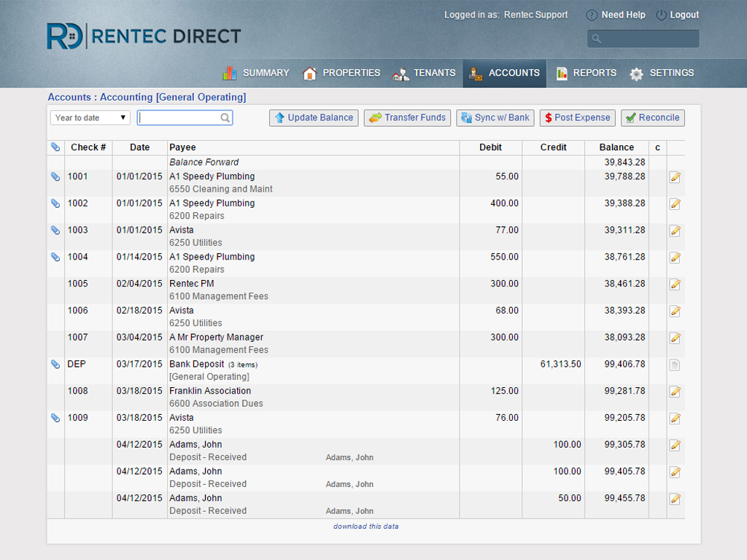Click the paperclip icon in the column header
Viewport: 747px width, 560px height.
tap(55, 147)
